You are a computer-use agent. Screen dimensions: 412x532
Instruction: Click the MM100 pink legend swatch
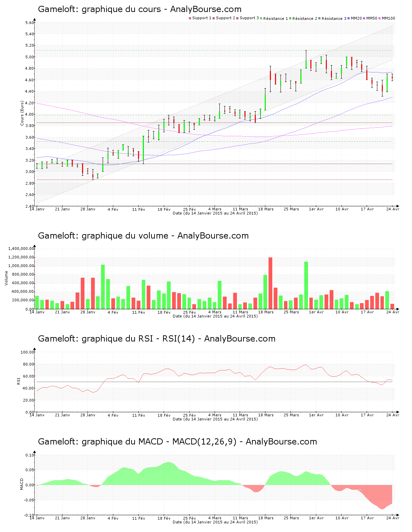(380, 18)
